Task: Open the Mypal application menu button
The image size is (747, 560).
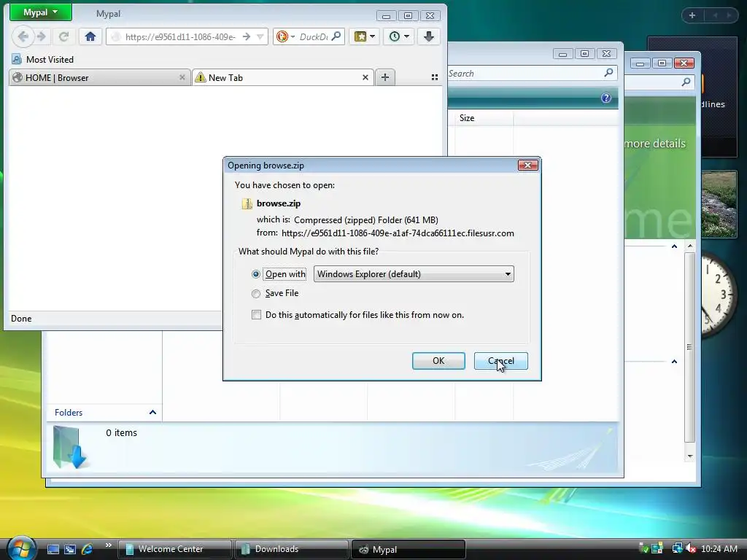Action: (41, 12)
